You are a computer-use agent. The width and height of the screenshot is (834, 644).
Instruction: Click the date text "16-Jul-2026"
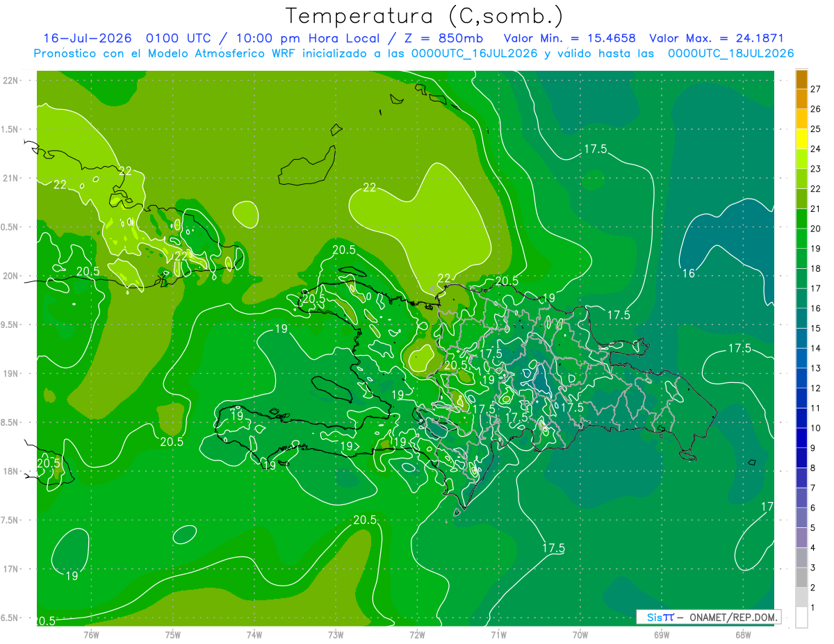coord(88,38)
